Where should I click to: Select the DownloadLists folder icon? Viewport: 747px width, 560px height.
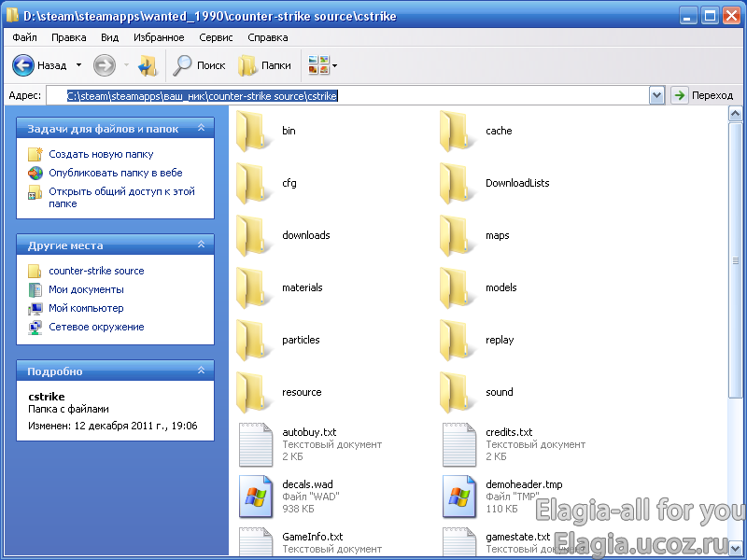pos(457,183)
